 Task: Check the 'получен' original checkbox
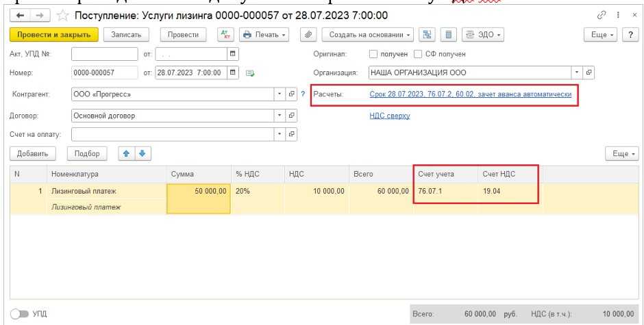click(373, 54)
